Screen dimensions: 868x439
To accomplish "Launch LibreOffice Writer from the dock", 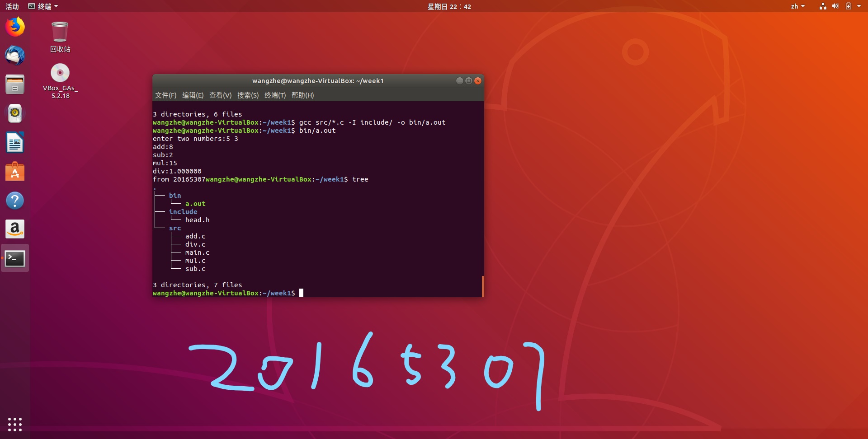I will (15, 143).
